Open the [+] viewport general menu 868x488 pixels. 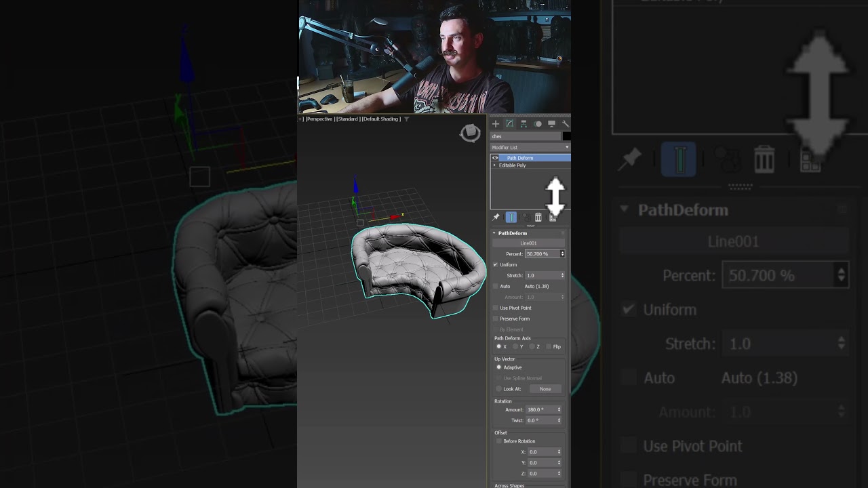coord(301,119)
